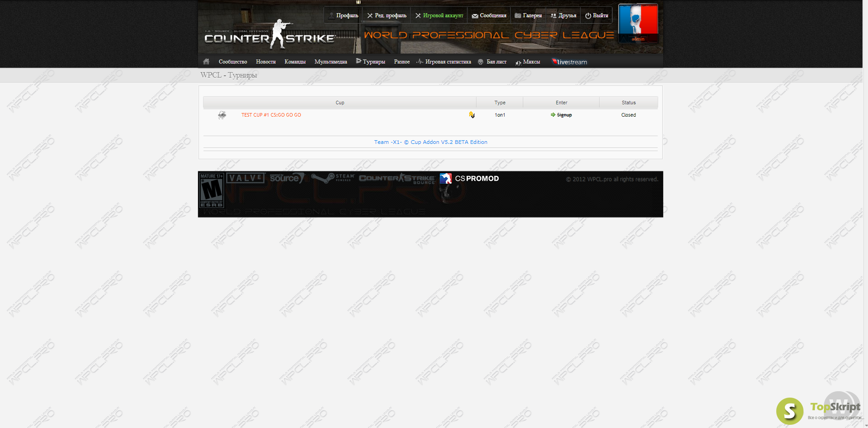The image size is (868, 428).
Task: Open the livestream link
Action: point(570,62)
